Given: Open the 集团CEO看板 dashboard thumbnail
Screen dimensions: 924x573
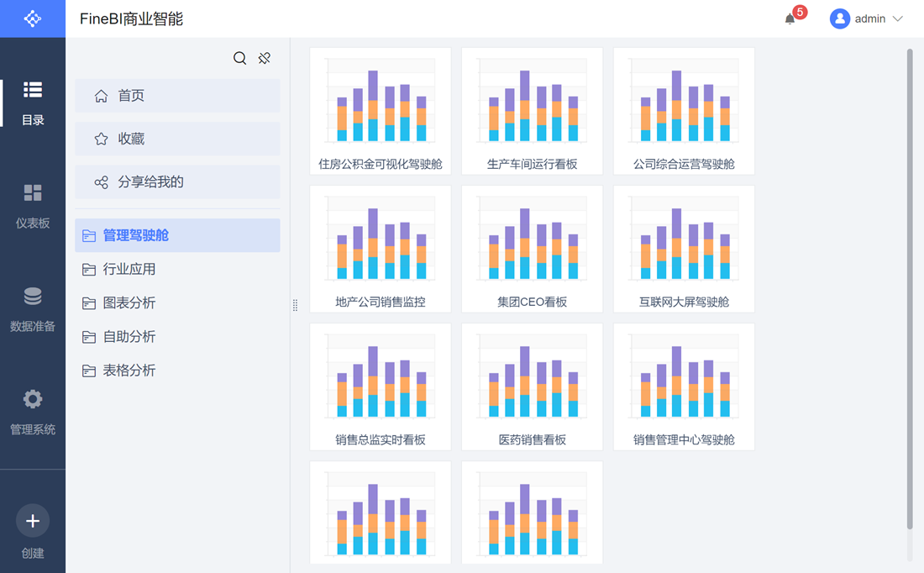Looking at the screenshot, I should click(532, 249).
